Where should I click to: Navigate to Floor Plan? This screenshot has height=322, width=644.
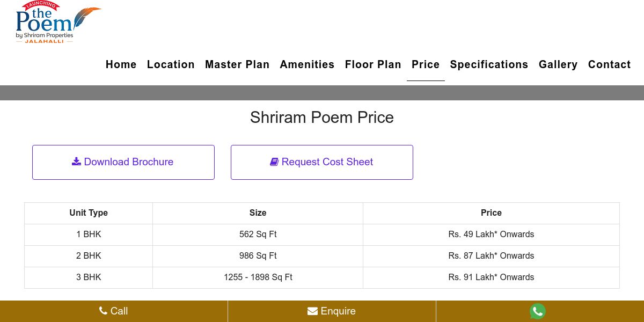point(373,64)
